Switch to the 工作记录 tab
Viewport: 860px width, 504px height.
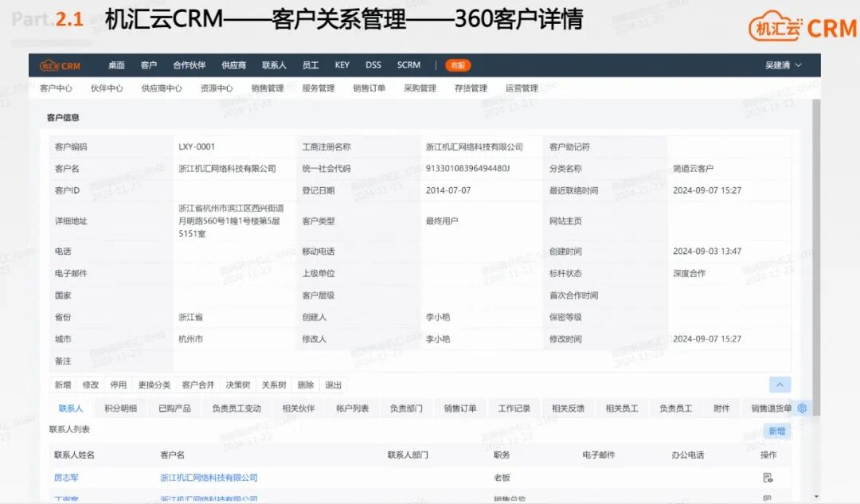pos(514,408)
